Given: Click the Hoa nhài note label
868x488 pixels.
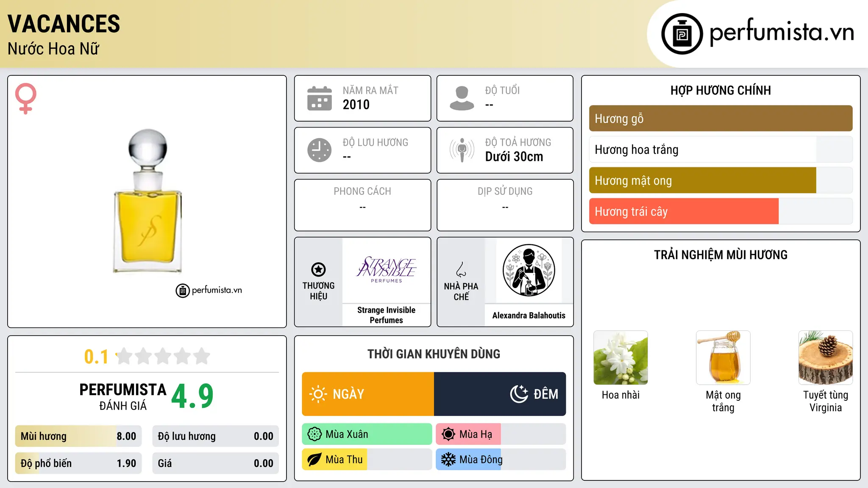Looking at the screenshot, I should coord(621,395).
